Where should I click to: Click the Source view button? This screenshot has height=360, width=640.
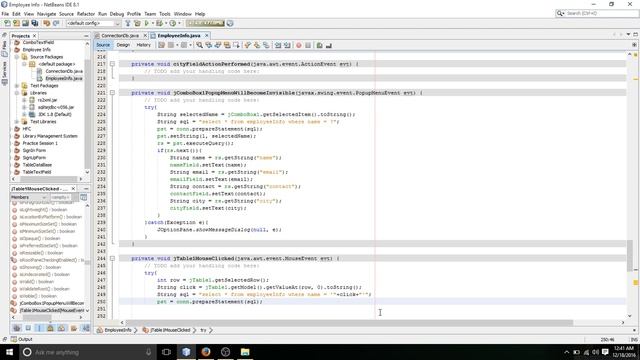103,45
